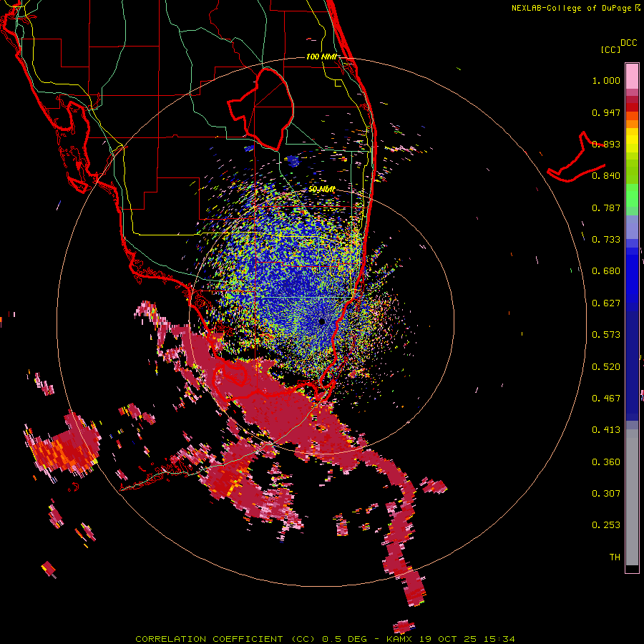The image size is (644, 644).
Task: Click the TH threshold label
Action: click(x=615, y=557)
